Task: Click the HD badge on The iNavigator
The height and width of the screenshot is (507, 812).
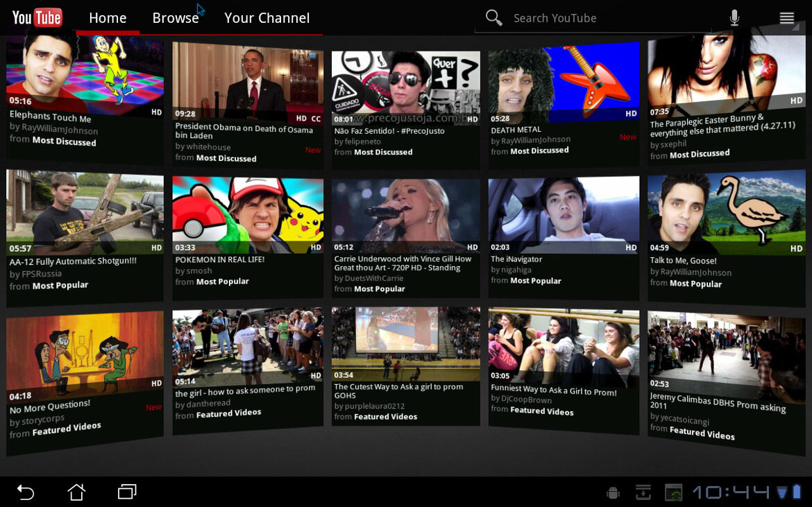Action: click(631, 248)
